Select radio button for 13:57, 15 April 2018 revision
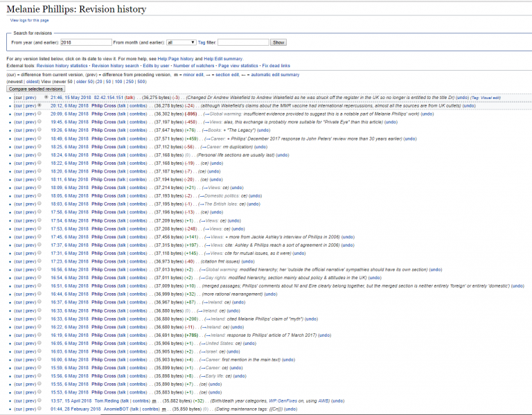532x415 pixels. tap(40, 401)
